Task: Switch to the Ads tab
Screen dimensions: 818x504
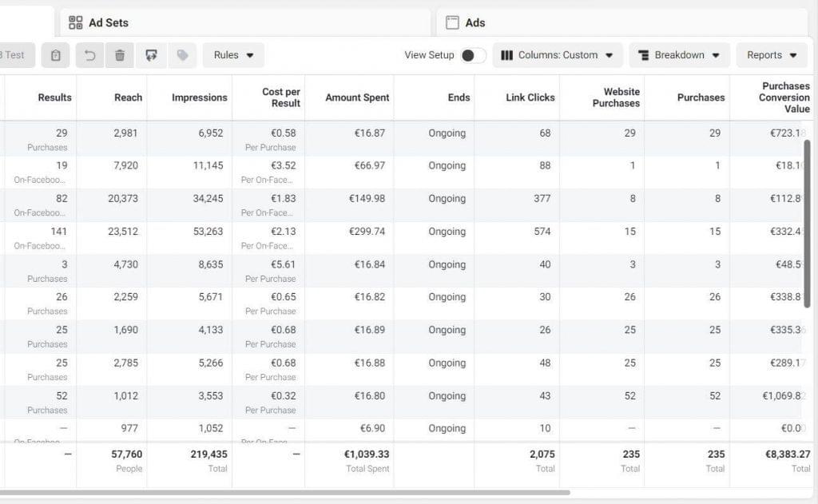Action: pyautogui.click(x=475, y=22)
